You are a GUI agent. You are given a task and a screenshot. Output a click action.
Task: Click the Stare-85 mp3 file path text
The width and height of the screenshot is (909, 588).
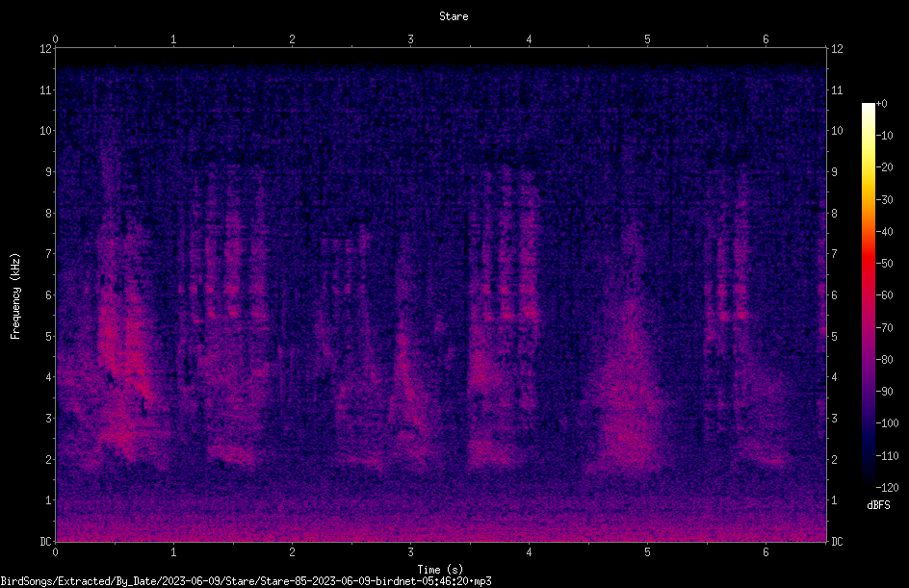pyautogui.click(x=246, y=581)
